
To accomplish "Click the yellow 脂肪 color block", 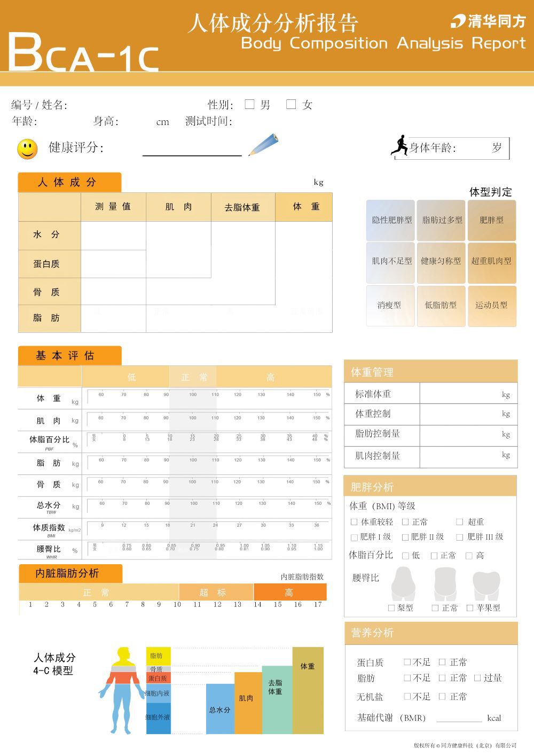I will click(x=159, y=656).
